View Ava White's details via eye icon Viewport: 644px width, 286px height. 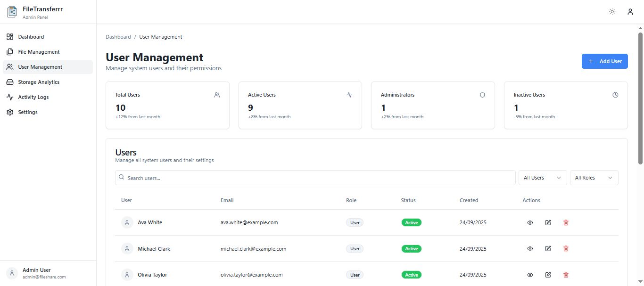530,222
